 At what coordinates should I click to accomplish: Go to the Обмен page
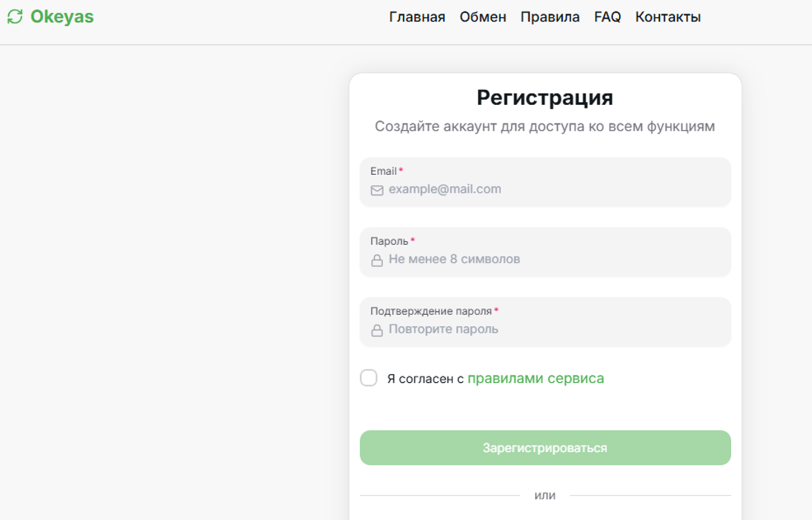point(483,17)
